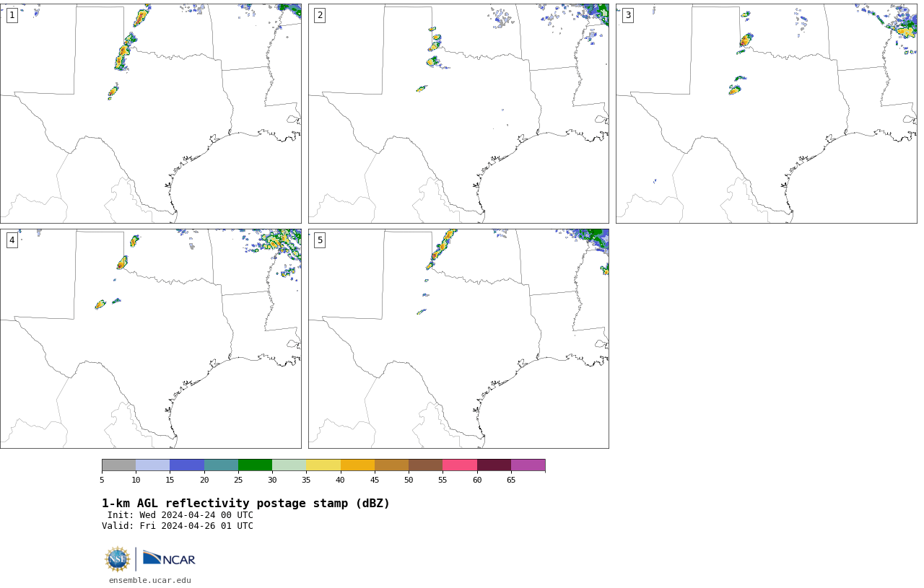Click the purple 65+ dBZ swatch

(x=528, y=465)
